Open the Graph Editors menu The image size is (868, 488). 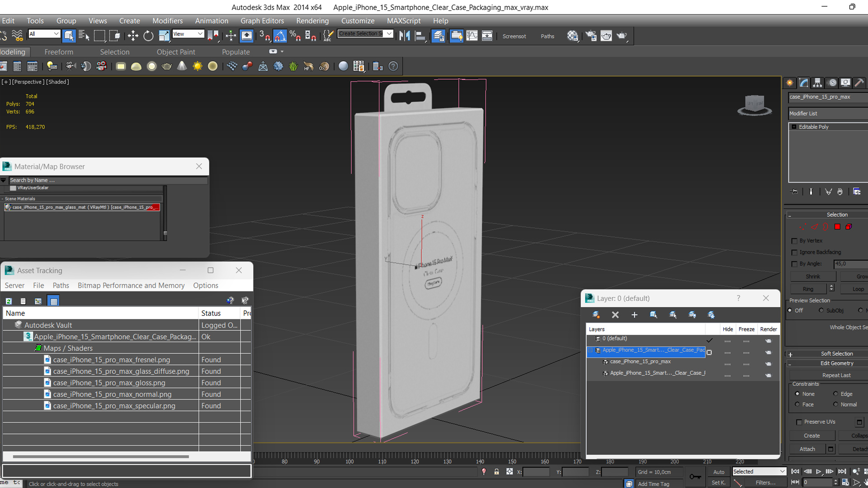click(262, 21)
